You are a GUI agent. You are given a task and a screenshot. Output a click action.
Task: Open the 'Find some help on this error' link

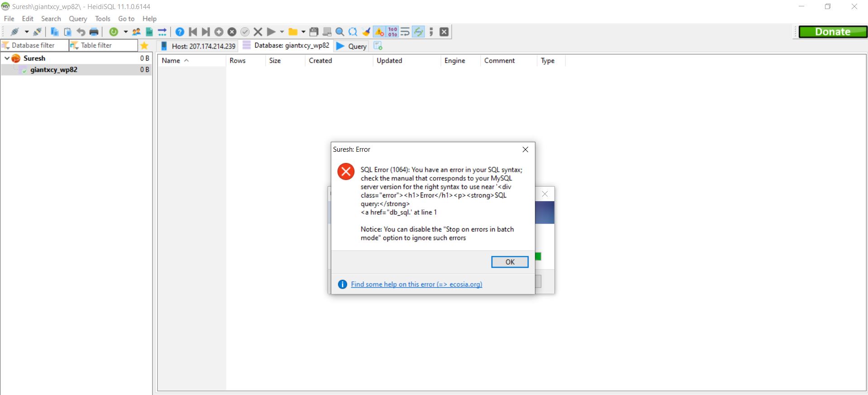pyautogui.click(x=416, y=284)
